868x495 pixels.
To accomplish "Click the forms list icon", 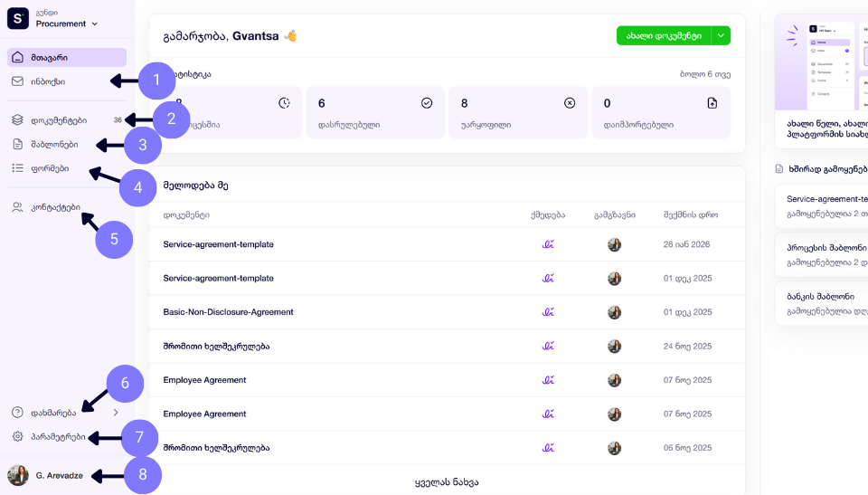I will click(18, 168).
